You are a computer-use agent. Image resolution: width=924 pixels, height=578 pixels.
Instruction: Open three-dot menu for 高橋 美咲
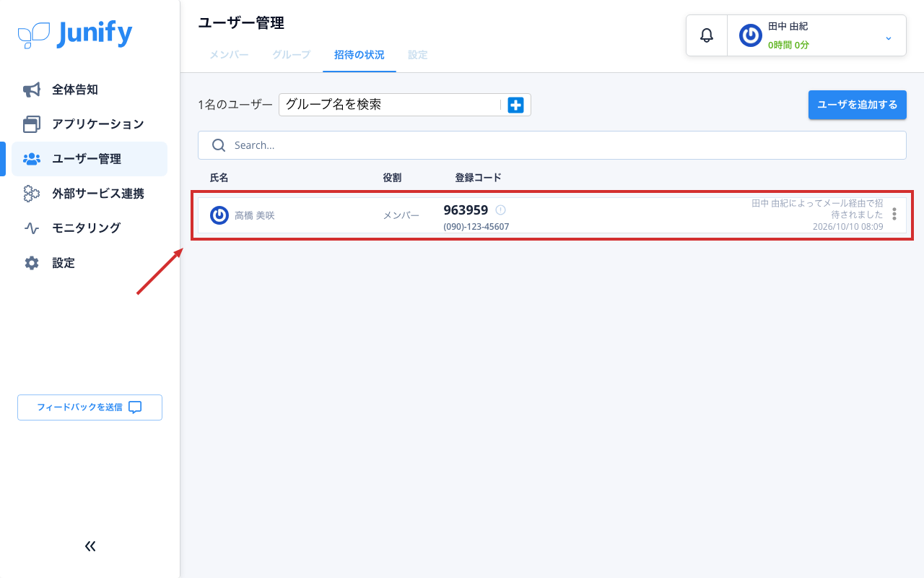[894, 215]
